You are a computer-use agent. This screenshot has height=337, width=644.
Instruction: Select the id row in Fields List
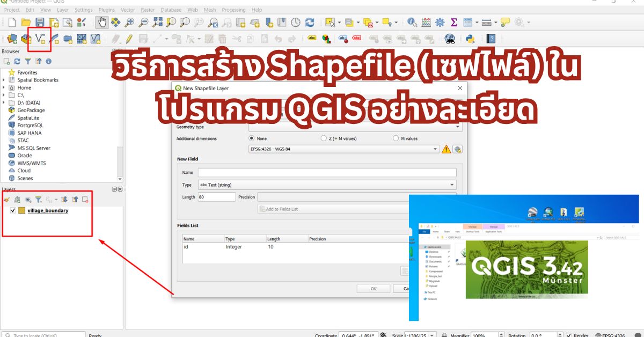(295, 247)
